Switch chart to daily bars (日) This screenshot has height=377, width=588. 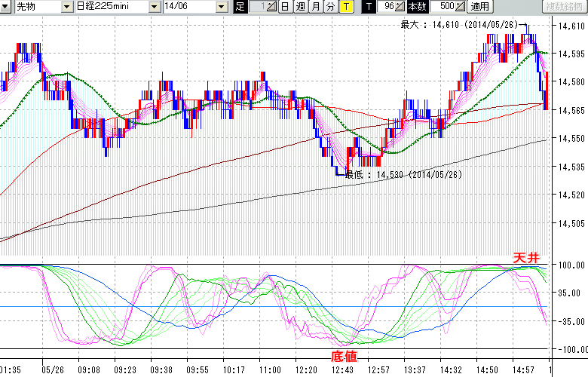tap(284, 7)
